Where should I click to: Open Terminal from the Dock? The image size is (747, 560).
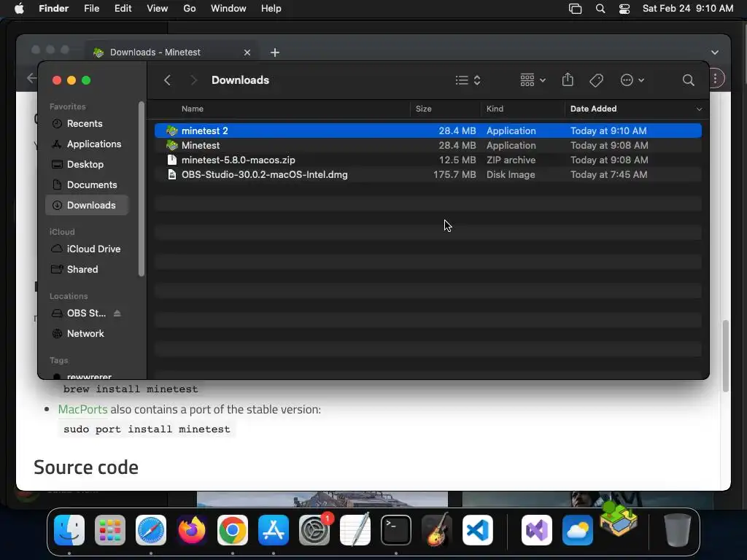(396, 530)
